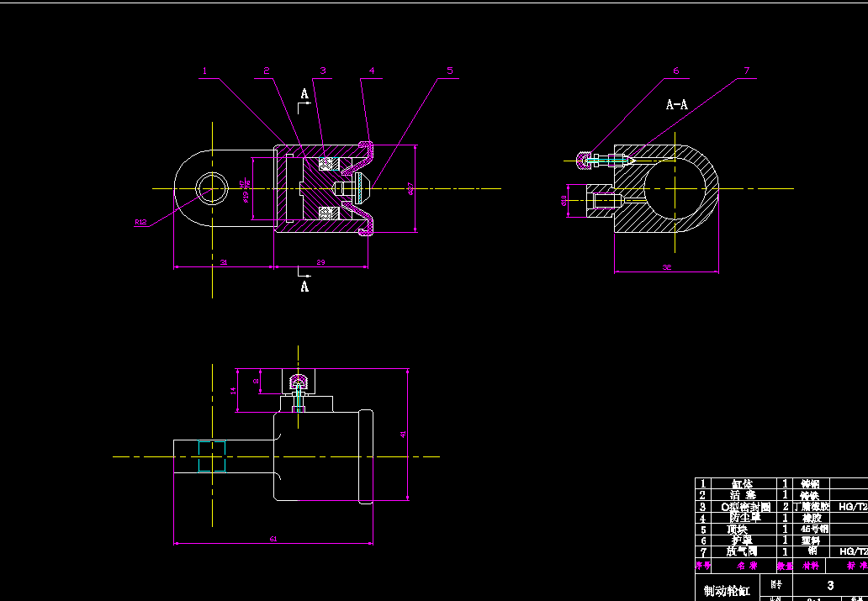This screenshot has width=868, height=601.
Task: Click the 标准 column header
Action: point(847,566)
